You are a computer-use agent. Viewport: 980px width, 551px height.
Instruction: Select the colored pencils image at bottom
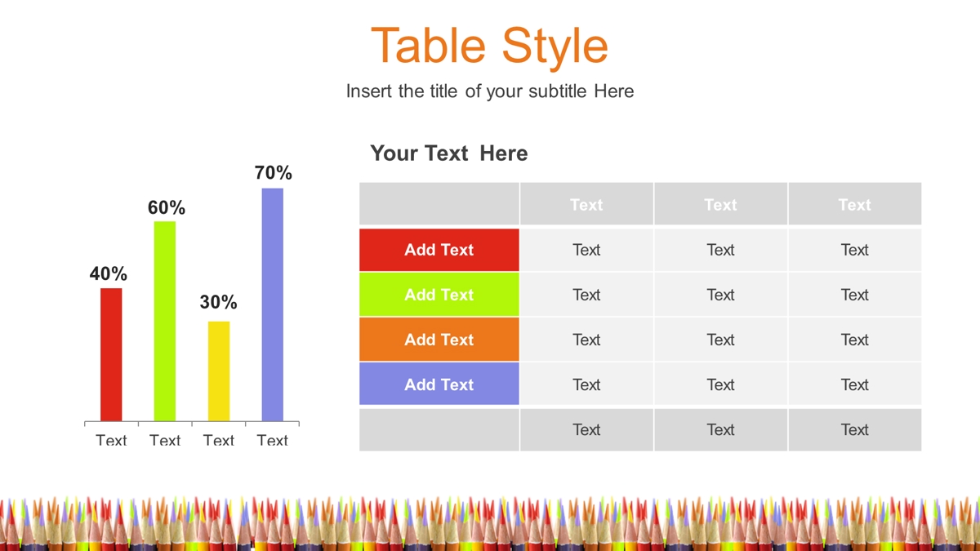490,522
